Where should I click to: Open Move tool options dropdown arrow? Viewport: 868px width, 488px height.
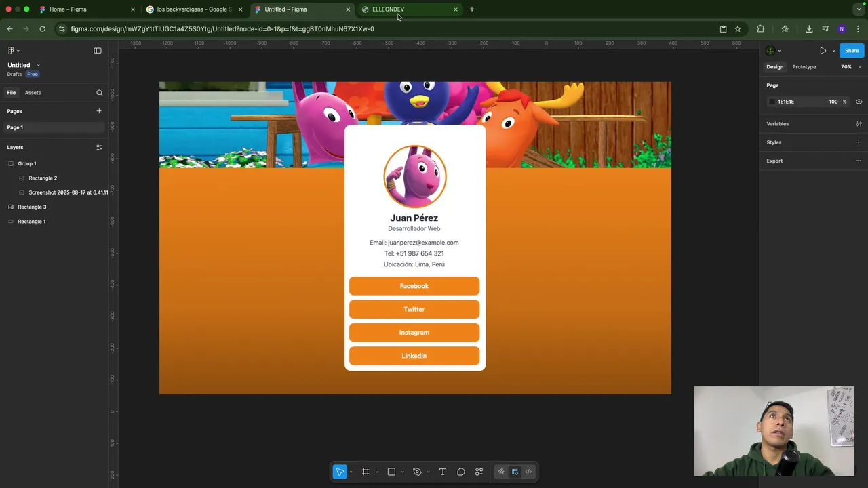coord(351,472)
